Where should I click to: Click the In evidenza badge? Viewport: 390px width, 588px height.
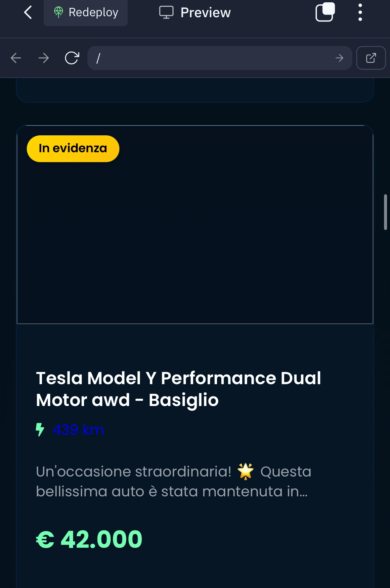coord(73,149)
